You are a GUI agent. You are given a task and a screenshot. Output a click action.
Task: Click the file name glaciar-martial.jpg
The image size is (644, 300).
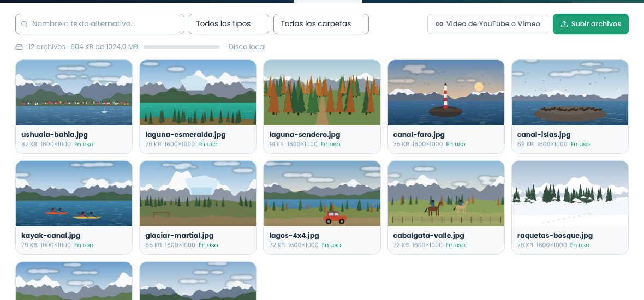coord(180,236)
